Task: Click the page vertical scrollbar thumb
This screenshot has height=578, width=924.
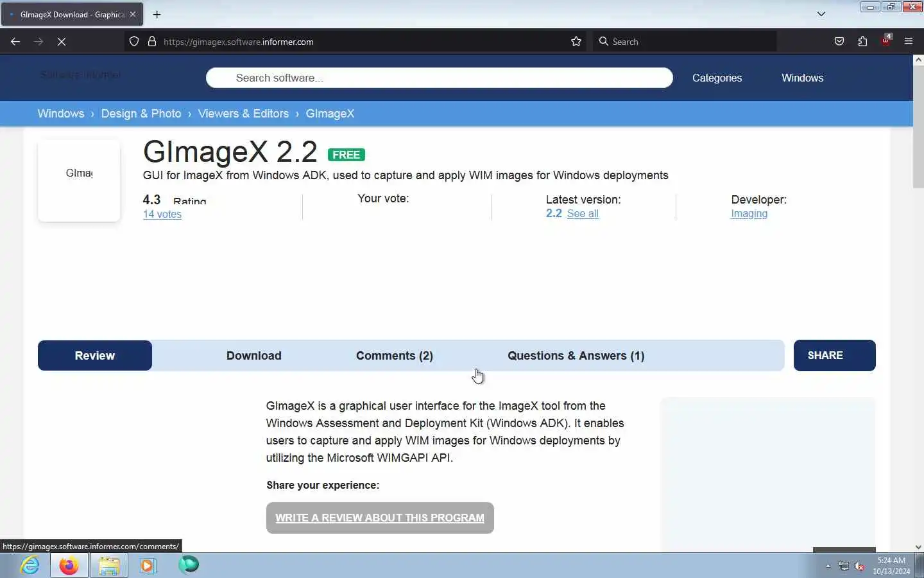Action: (918, 128)
